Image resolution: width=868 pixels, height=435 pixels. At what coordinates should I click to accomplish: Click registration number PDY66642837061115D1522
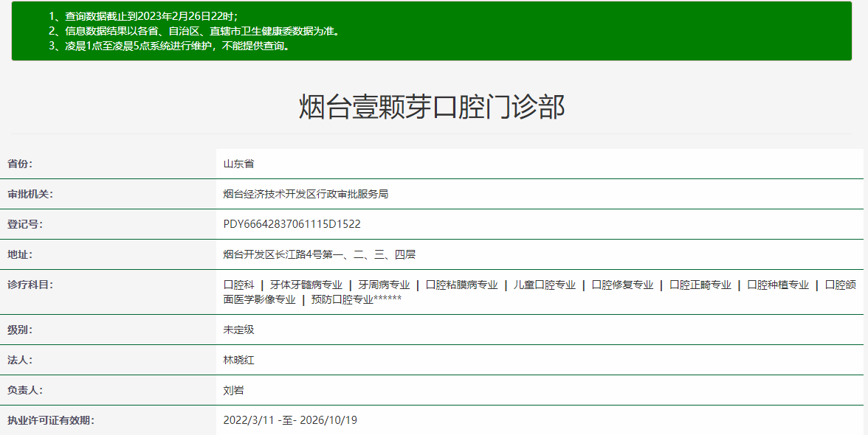(292, 224)
